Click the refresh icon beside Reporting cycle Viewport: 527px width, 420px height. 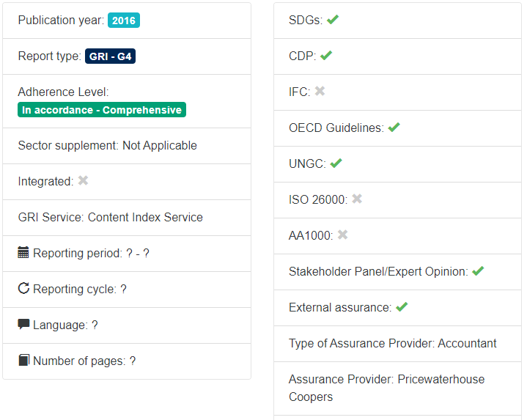point(23,289)
